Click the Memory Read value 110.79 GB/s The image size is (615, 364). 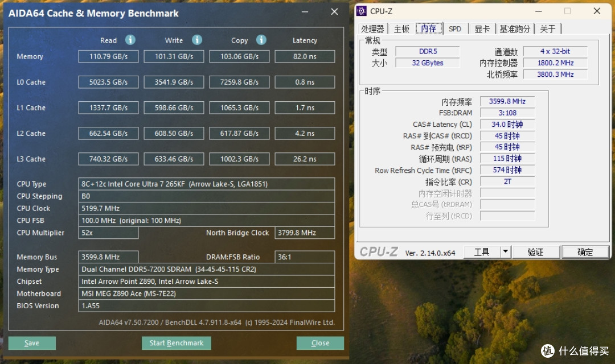108,56
